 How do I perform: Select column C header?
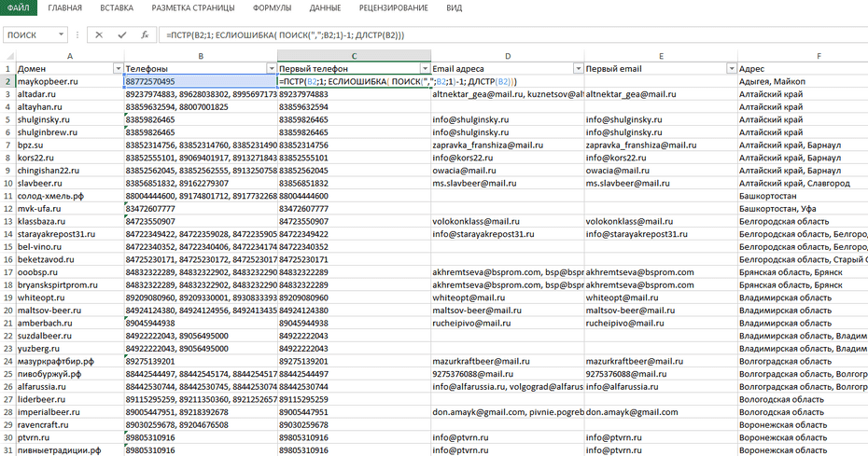[x=355, y=56]
